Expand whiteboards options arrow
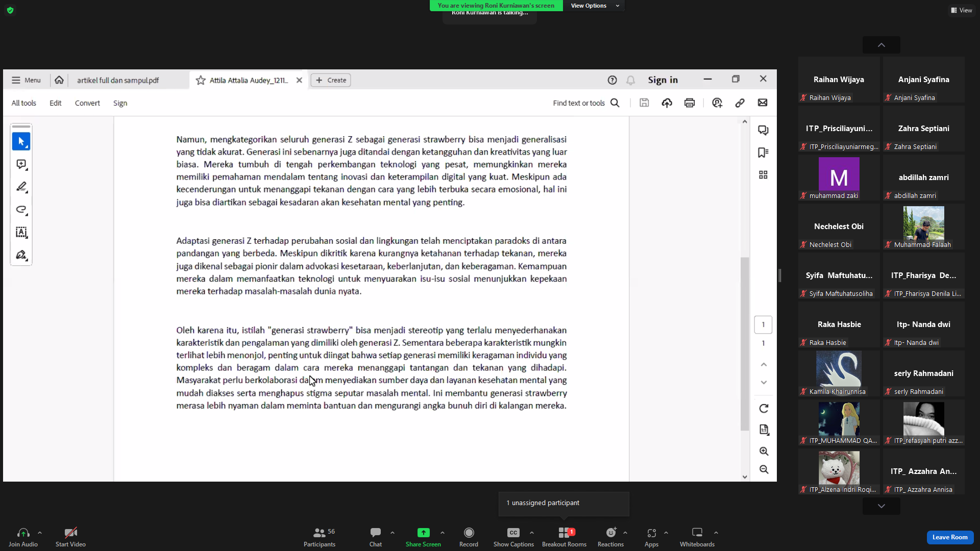The image size is (980, 551). pos(716,533)
